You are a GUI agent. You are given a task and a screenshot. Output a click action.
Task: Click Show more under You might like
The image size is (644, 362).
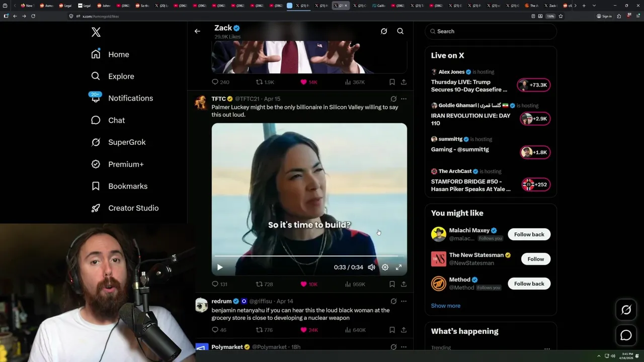pos(445,306)
